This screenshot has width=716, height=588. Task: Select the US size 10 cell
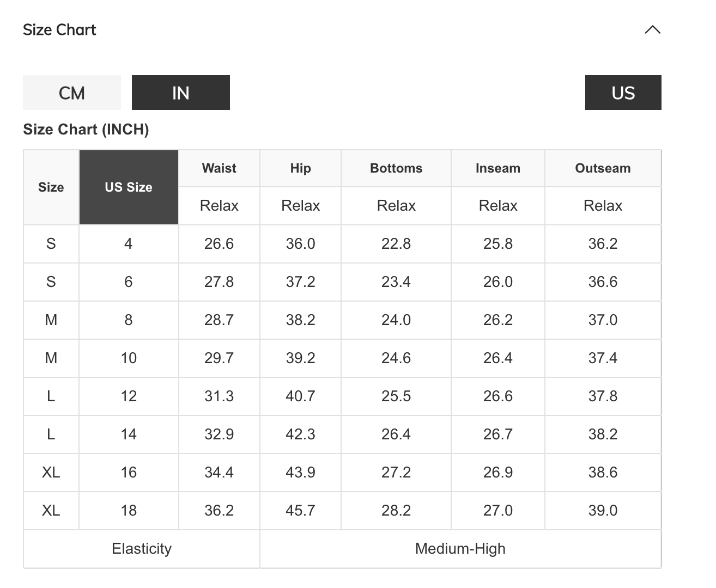coord(129,358)
